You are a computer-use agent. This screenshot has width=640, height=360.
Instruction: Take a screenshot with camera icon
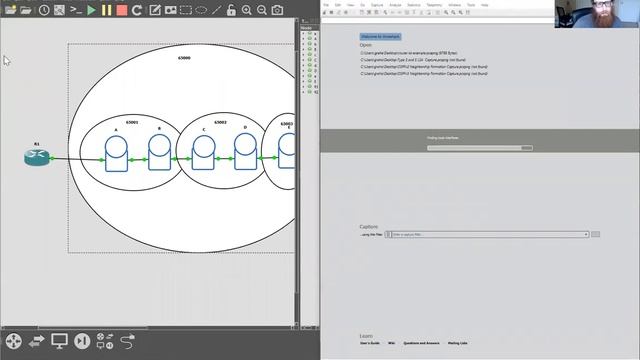[277, 10]
